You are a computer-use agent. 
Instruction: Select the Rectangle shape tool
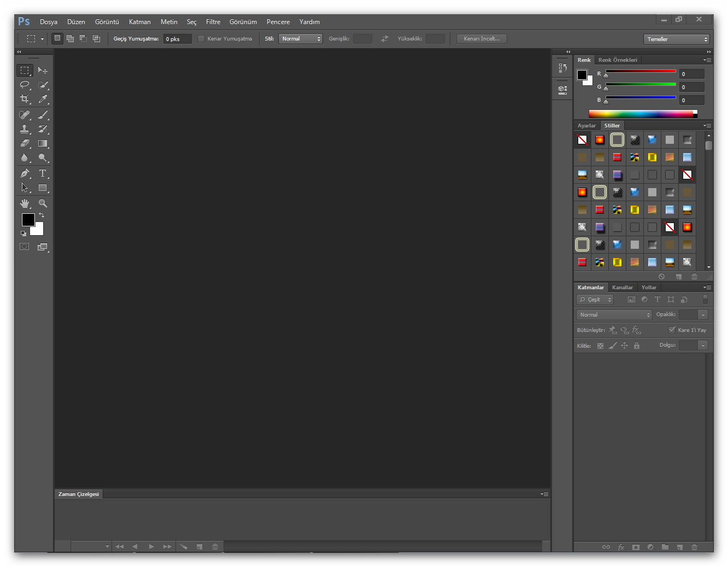[x=43, y=188]
